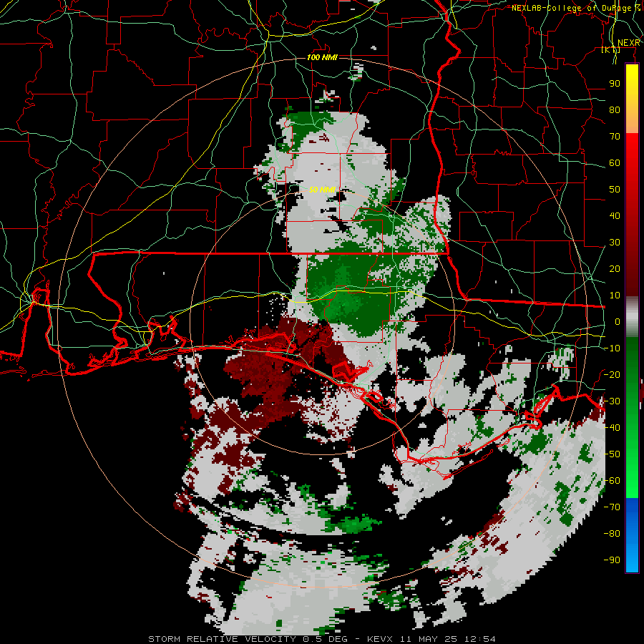Click the 70 value on the velocity scale
This screenshot has height=644, width=644.
coord(615,137)
